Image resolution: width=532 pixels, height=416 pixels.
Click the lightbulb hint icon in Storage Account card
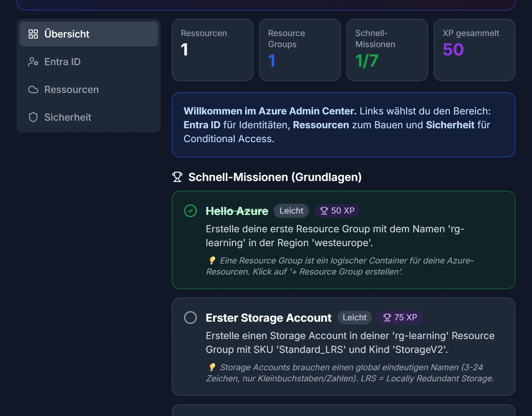[212, 367]
